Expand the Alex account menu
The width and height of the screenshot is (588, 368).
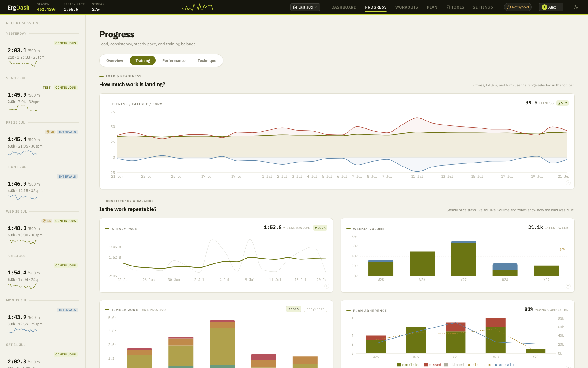[x=551, y=7]
